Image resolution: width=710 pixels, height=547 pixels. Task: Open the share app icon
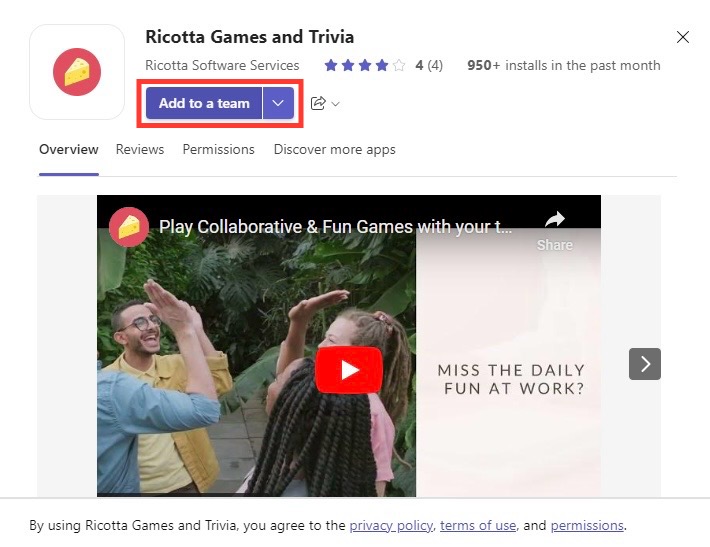click(318, 103)
